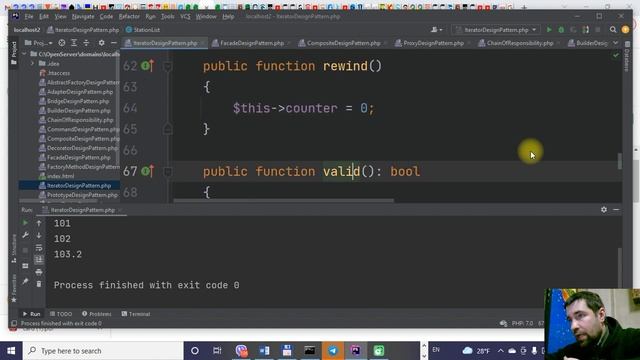Switch to FacadeDesignPattern.php editor tab
This screenshot has width=640, height=360.
[251, 43]
